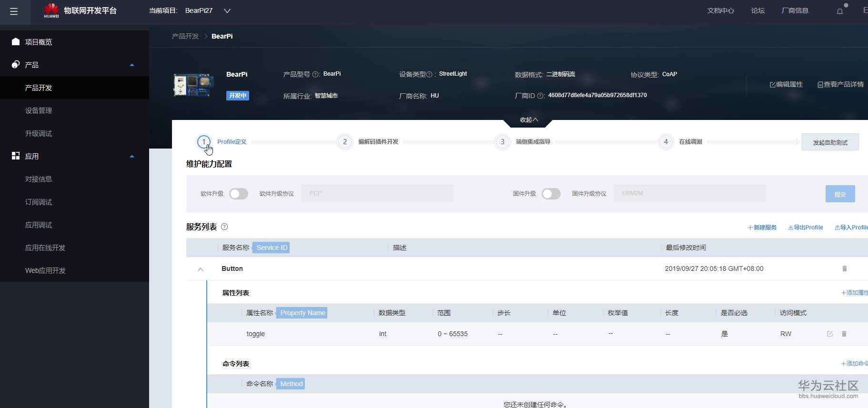Collapse the product header with 收起
Image resolution: width=868 pixels, height=408 pixels.
pos(529,120)
